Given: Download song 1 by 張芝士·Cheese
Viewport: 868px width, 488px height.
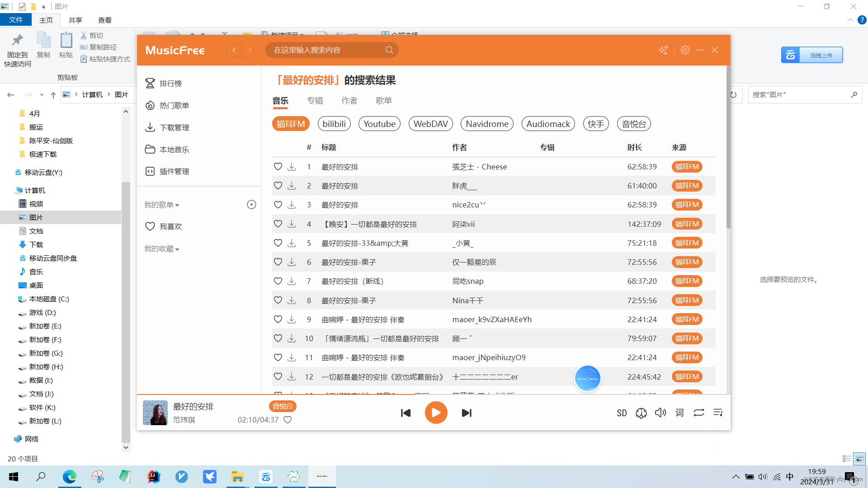Looking at the screenshot, I should click(x=292, y=167).
